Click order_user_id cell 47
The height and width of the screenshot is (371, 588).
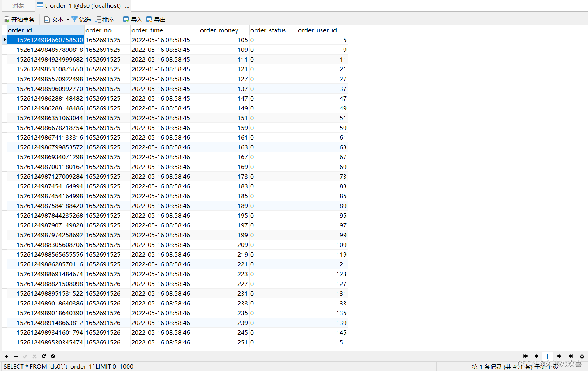pyautogui.click(x=322, y=98)
